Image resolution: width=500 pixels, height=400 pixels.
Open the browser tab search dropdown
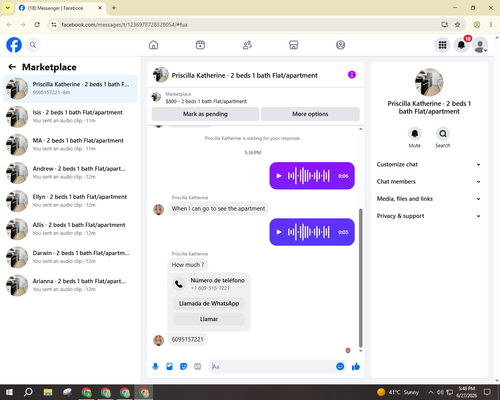pyautogui.click(x=8, y=8)
